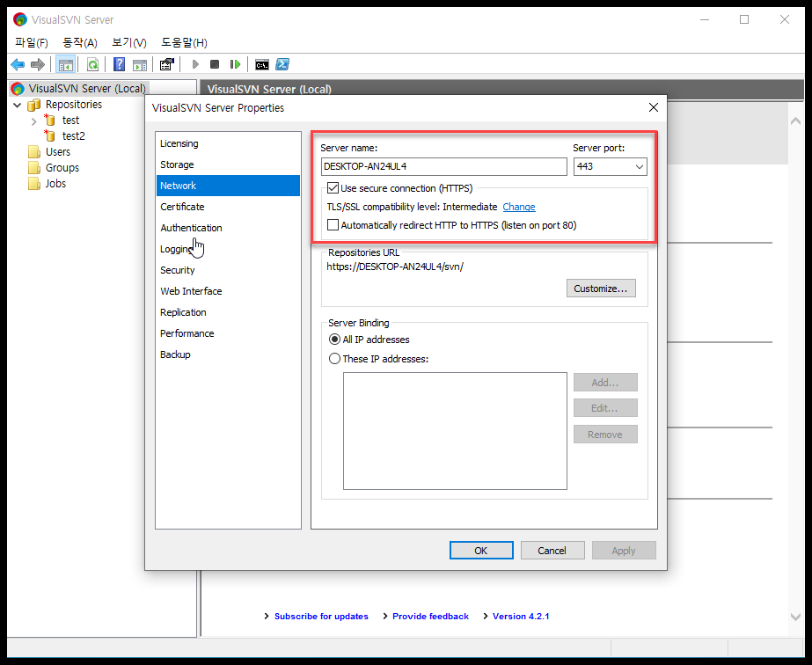Viewport: 812px width, 665px height.
Task: Switch to the Authentication page
Action: coord(228,228)
